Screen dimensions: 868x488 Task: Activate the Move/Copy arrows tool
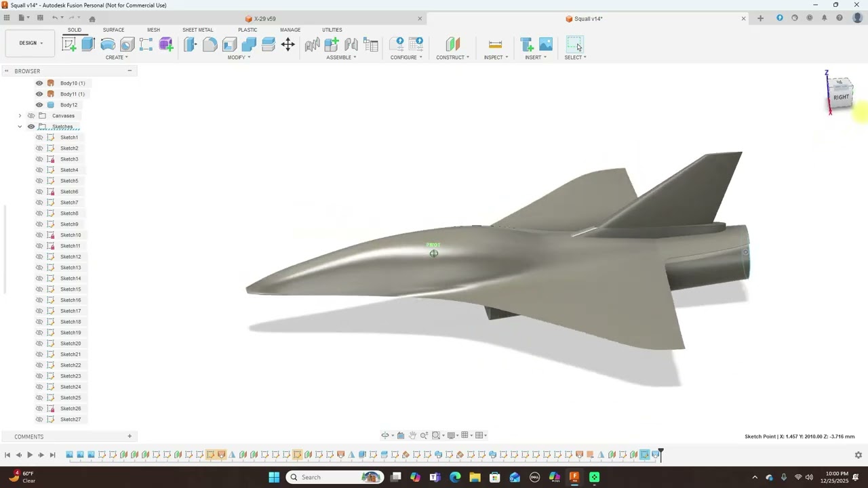pos(288,45)
